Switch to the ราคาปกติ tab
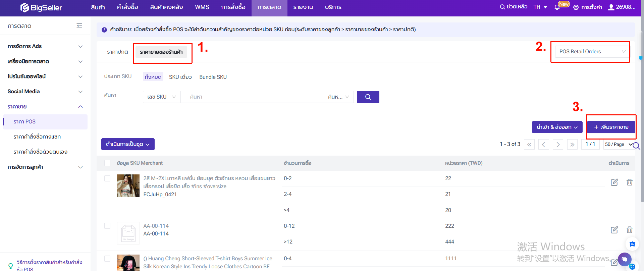 117,52
